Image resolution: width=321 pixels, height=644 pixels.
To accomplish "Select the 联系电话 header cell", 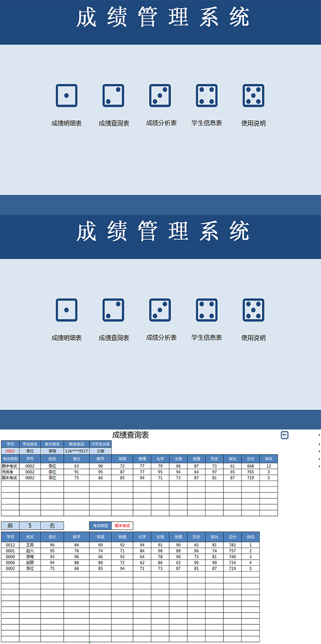I will click(x=77, y=444).
